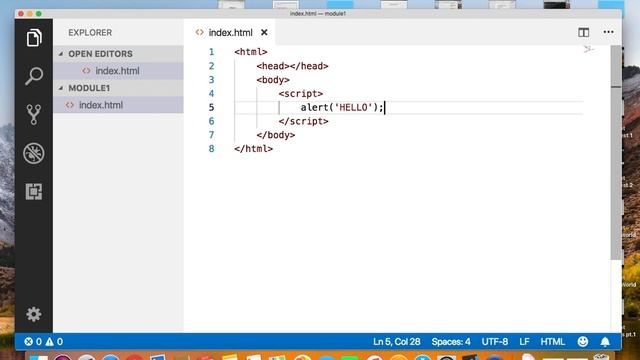
Task: Click the file icon beside MODULE1 index.html
Action: pos(70,105)
